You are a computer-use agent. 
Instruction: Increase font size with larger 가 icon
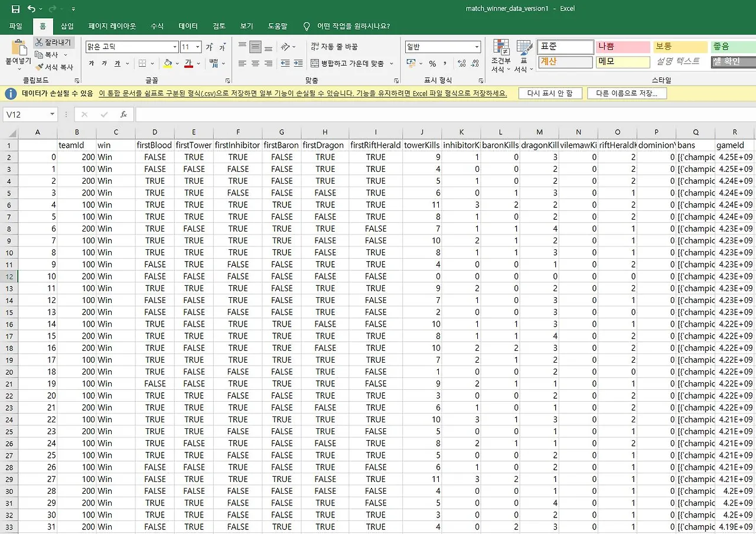[x=209, y=47]
